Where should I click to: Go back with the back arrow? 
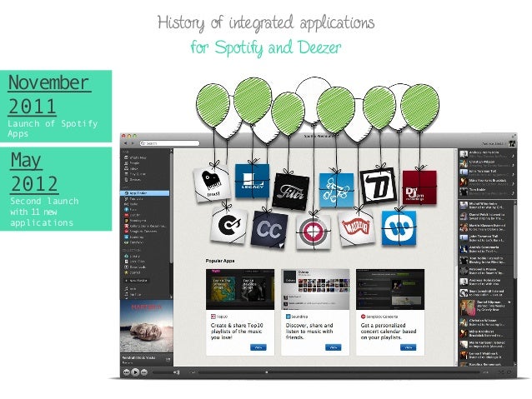[125, 143]
